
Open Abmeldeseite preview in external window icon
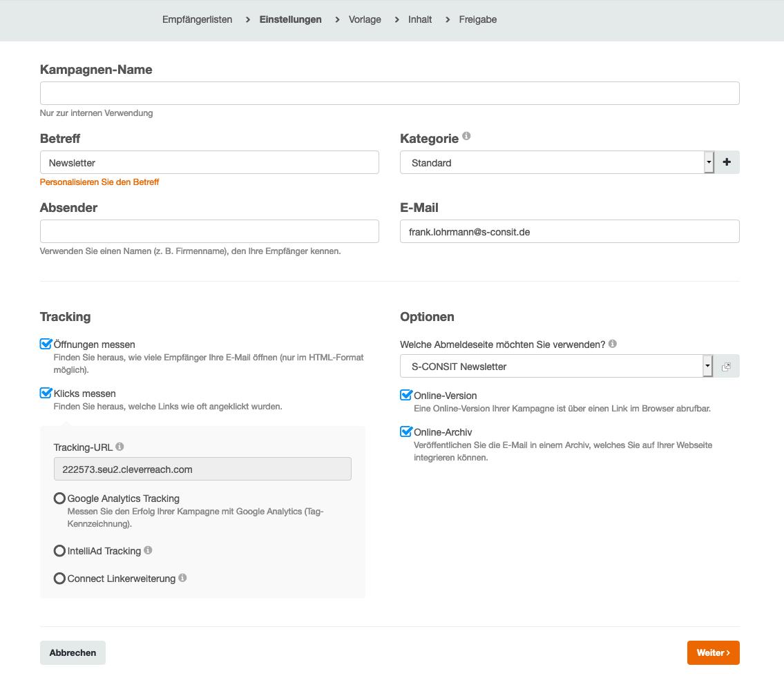tap(726, 367)
